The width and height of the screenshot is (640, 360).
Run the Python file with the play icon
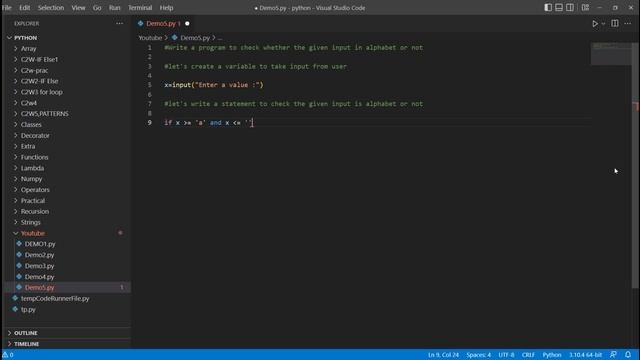tap(595, 24)
